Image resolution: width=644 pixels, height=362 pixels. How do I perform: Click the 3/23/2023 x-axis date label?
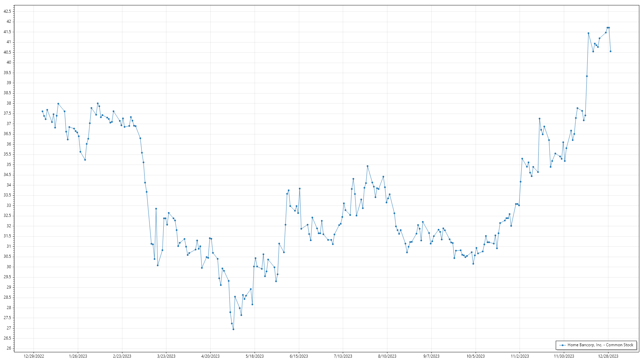166,356
